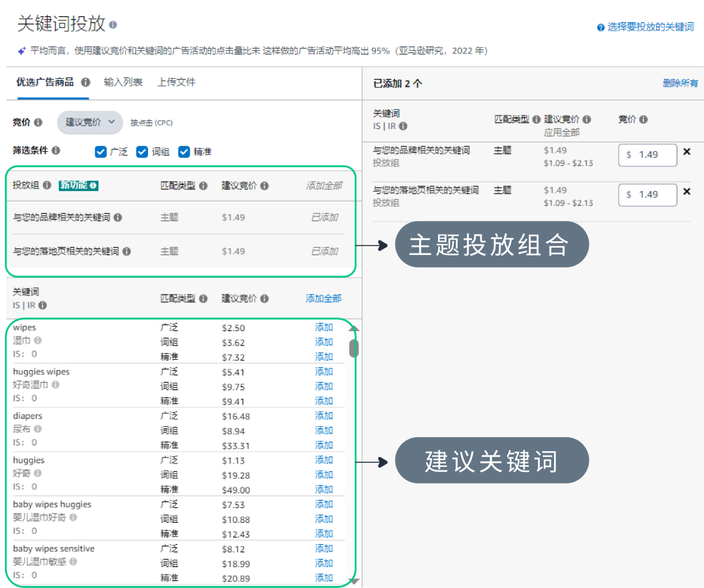
Task: Click the info icon on 匹配类型 column header
Action: coord(204,185)
